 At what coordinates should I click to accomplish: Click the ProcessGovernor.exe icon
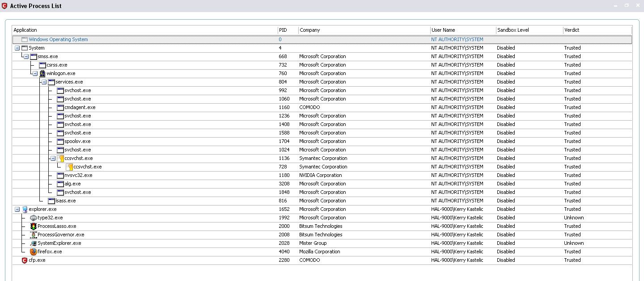(34, 235)
